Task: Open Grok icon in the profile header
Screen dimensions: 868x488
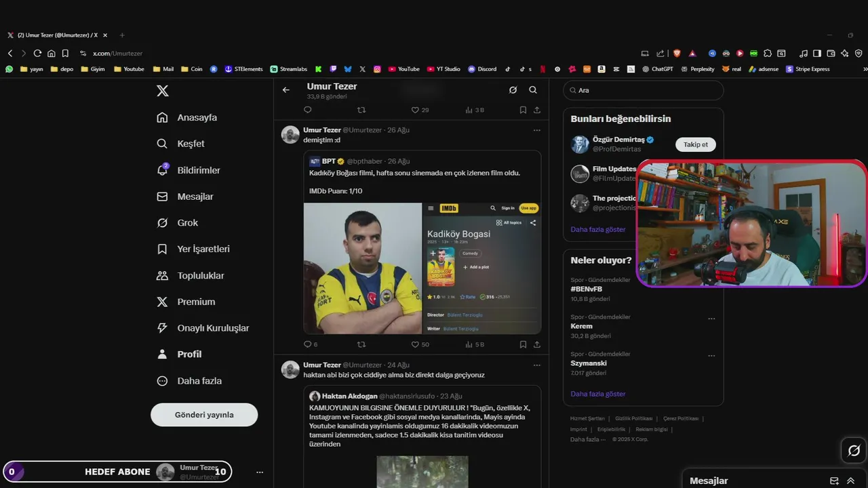Action: pos(513,89)
